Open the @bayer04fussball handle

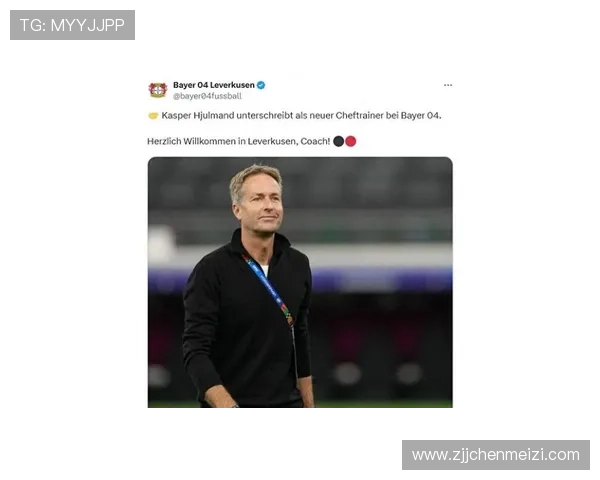(207, 96)
